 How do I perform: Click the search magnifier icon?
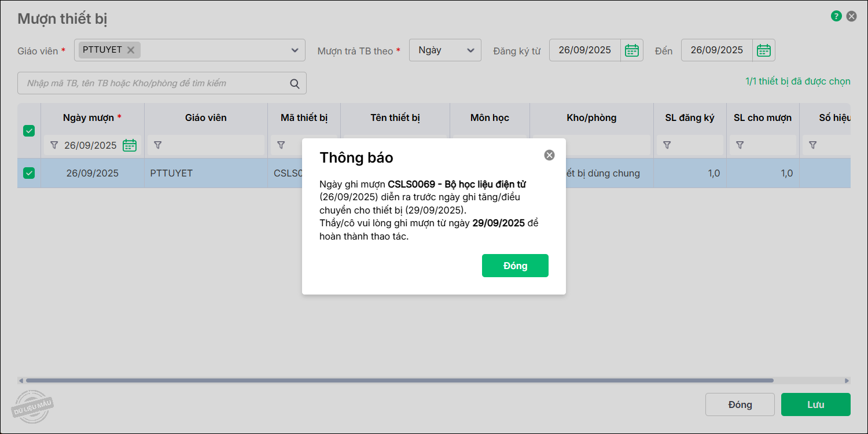295,83
